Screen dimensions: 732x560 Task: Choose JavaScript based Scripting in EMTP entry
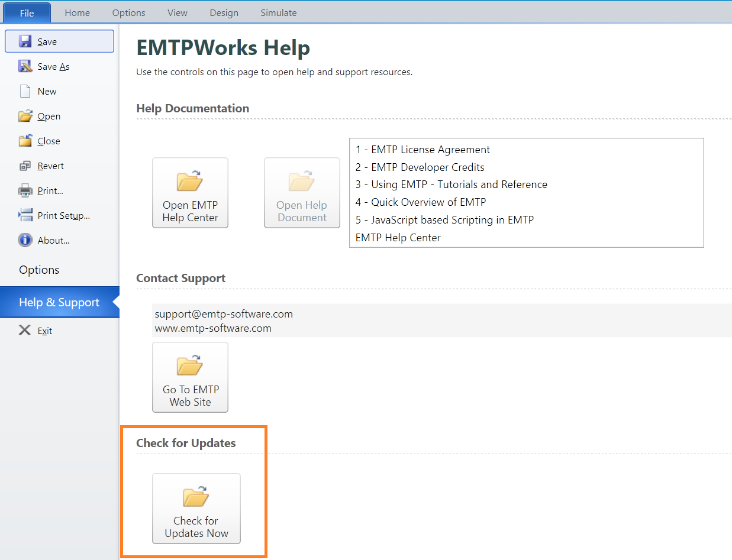click(x=444, y=219)
